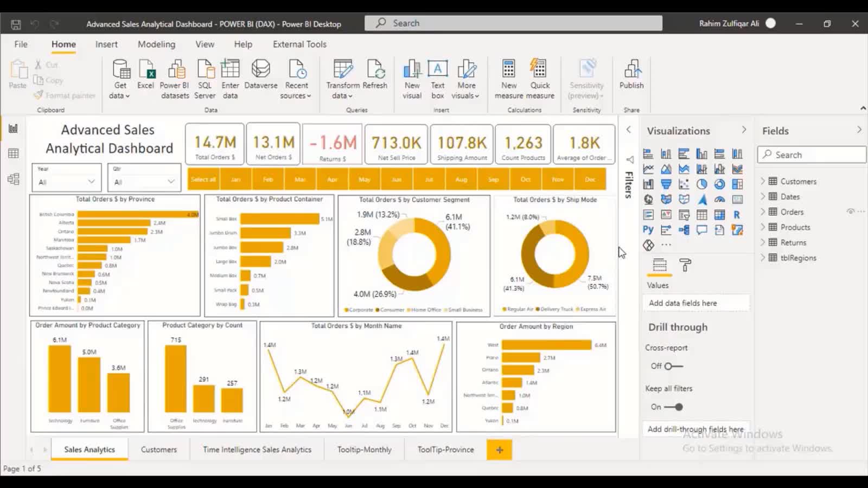
Task: Click Add drill-through fields here well
Action: (x=695, y=429)
